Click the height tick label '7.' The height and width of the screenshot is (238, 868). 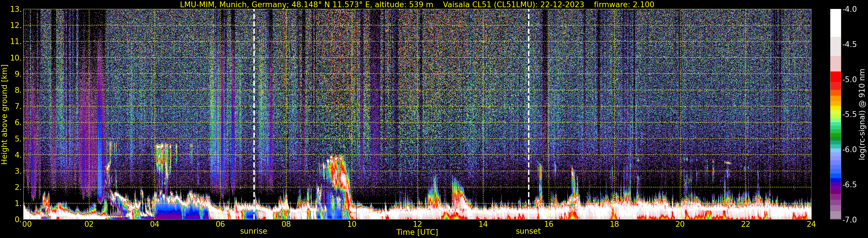pos(18,107)
